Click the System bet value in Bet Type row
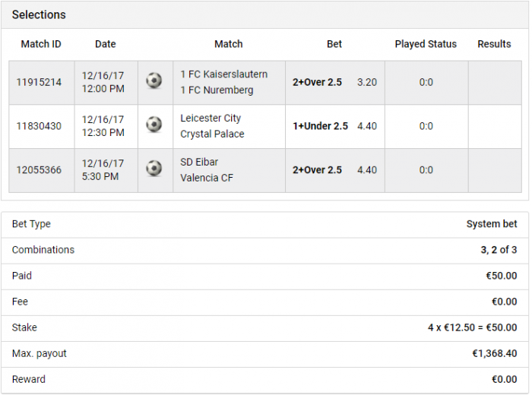Image resolution: width=532 pixels, height=395 pixels. (492, 224)
